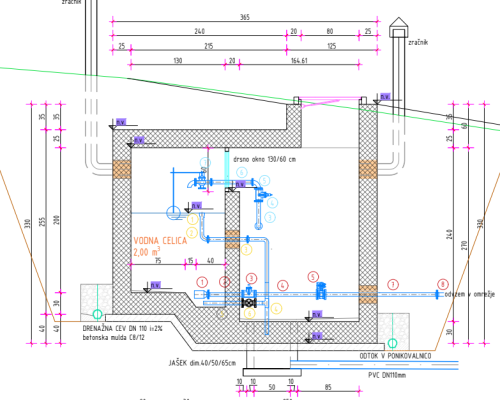500x400 pixels.
Task: Click the JAŠEK dim.40/50/65cm label
Action: coord(202,363)
